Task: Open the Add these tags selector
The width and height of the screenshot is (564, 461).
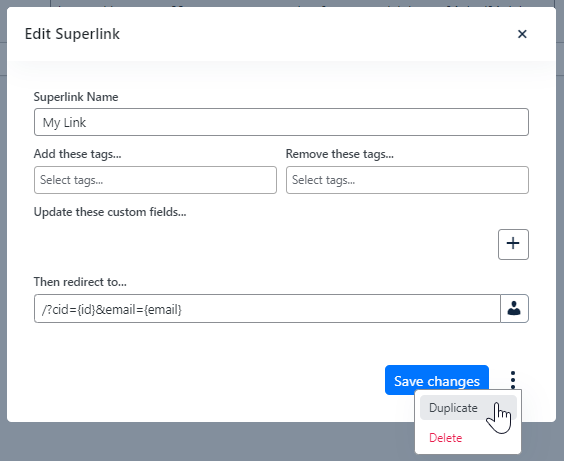Action: (155, 180)
